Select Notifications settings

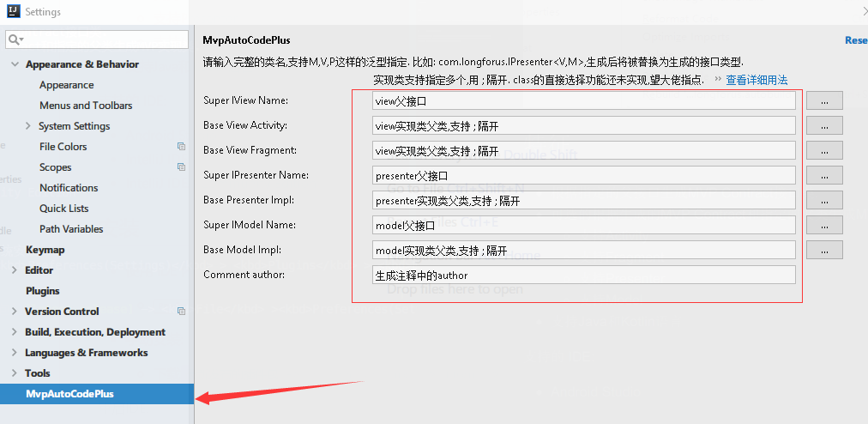click(x=69, y=187)
